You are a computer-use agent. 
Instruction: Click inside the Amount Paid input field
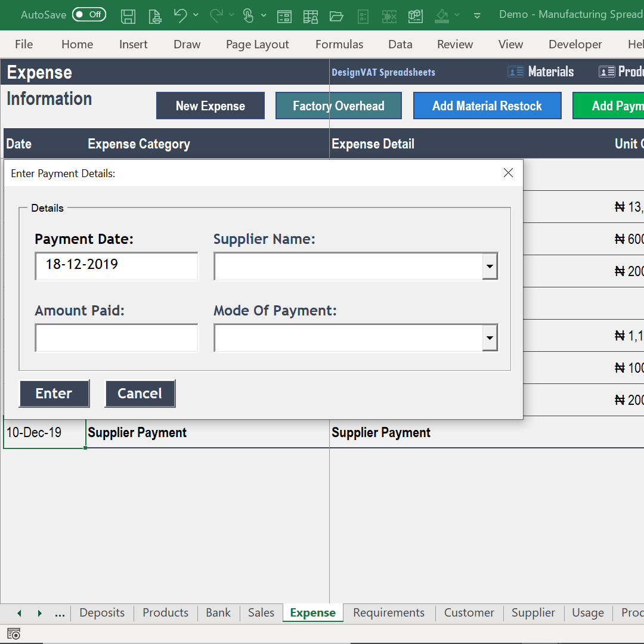[x=116, y=338]
